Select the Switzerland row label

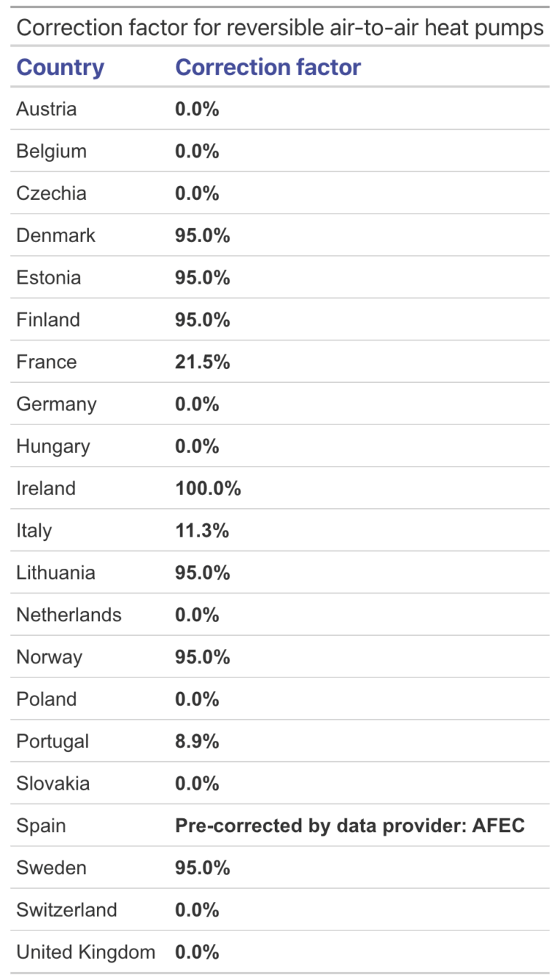[x=67, y=909]
